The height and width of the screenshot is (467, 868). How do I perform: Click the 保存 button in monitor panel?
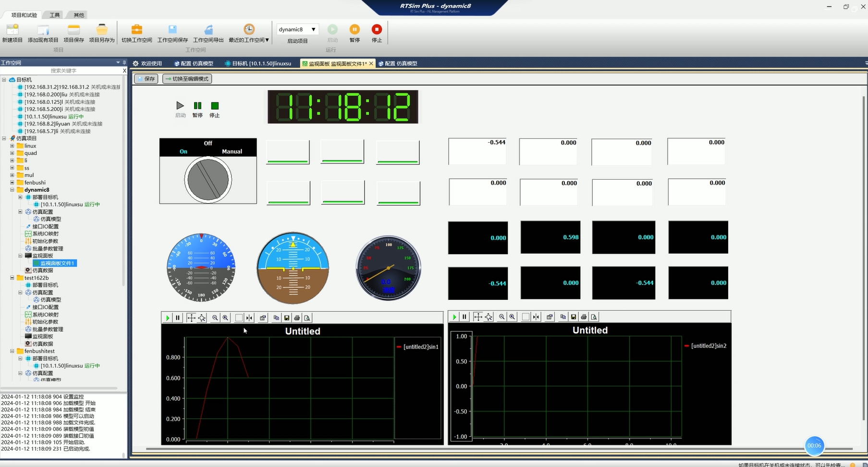146,79
